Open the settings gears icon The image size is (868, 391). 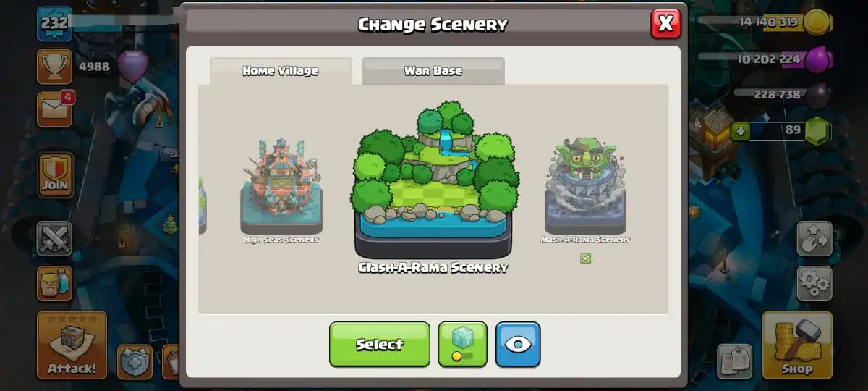coord(814,283)
